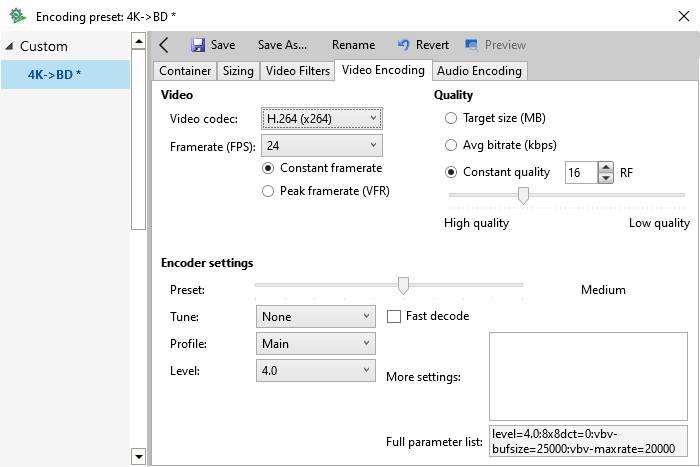Click the Rename button
This screenshot has height=467, width=700.
(353, 45)
